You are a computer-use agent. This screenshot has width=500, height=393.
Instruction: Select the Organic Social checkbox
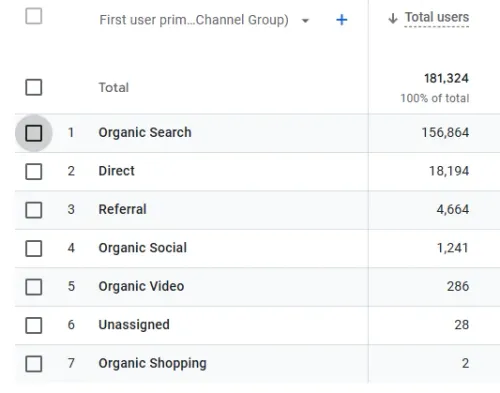[34, 248]
